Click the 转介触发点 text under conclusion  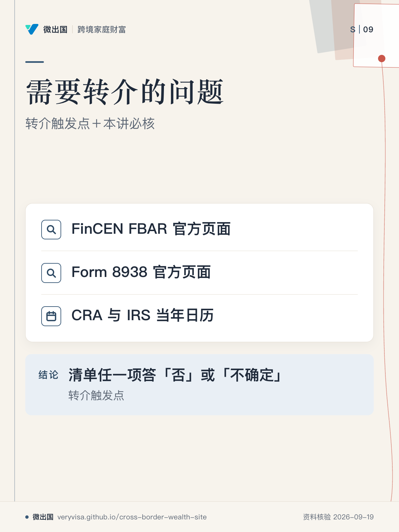(x=96, y=396)
